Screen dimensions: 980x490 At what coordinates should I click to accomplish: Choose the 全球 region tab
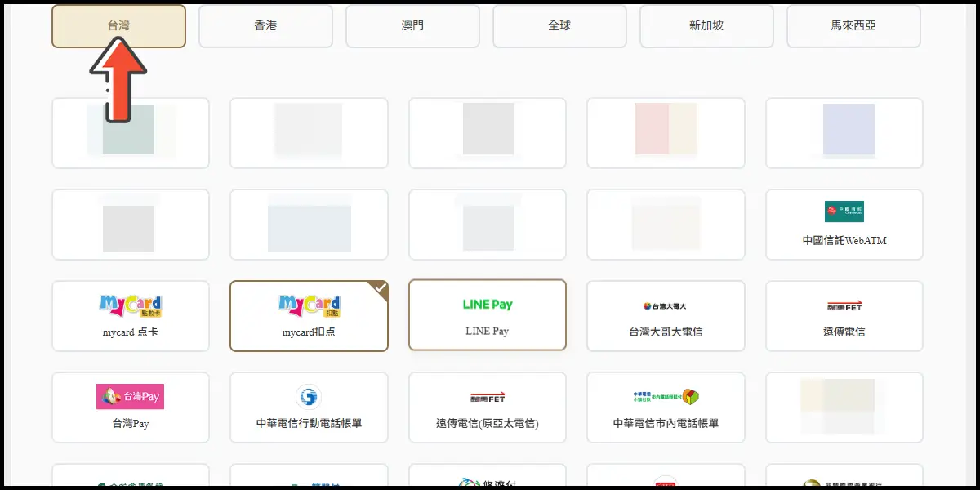click(x=559, y=26)
